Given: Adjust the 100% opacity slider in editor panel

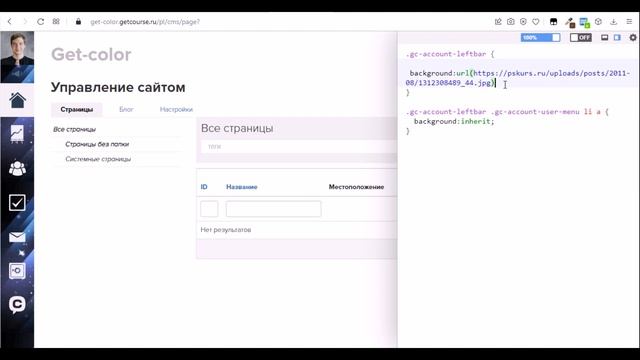Looking at the screenshot, I should tap(540, 38).
